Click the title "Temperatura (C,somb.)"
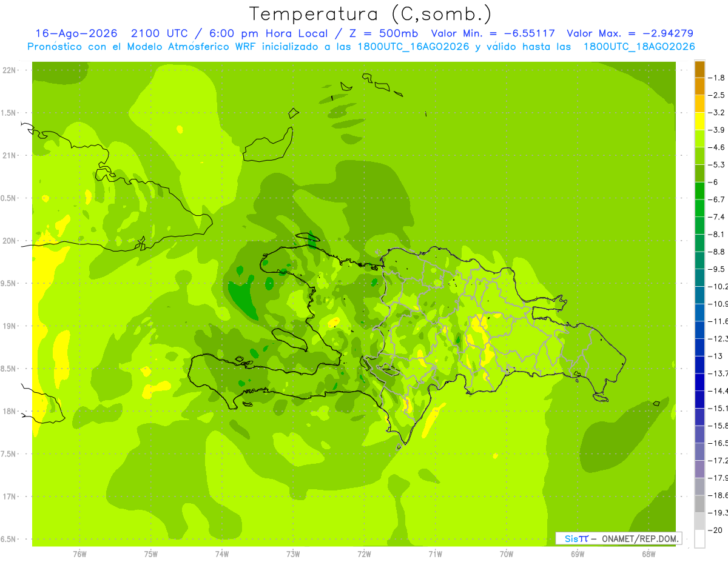This screenshot has height=562, width=728. 371,14
